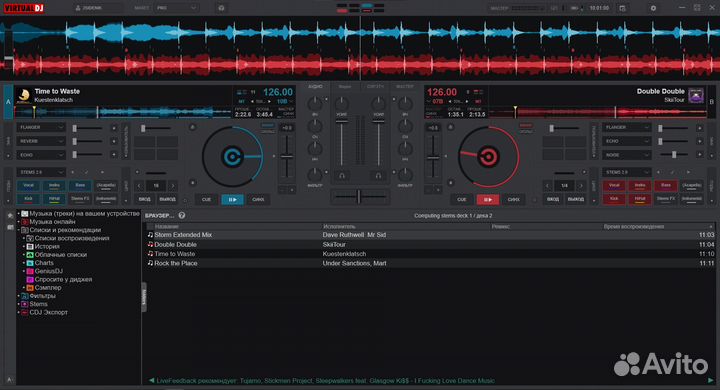Play or pause deck B
This screenshot has height=390, width=720.
pos(488,199)
